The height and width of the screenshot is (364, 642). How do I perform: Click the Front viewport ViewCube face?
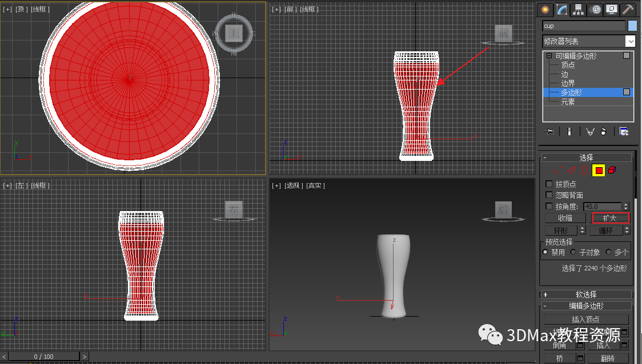504,33
